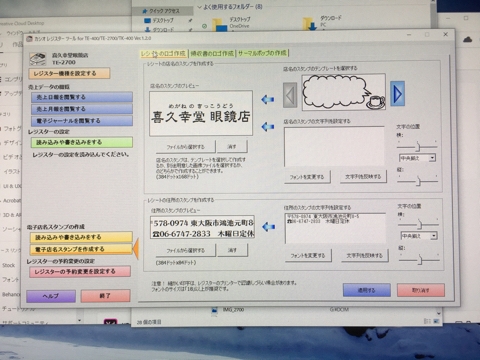This screenshot has width=480, height=360.
Task: Open the address stamp alignment dropdown 中央揃え
Action: click(x=419, y=236)
